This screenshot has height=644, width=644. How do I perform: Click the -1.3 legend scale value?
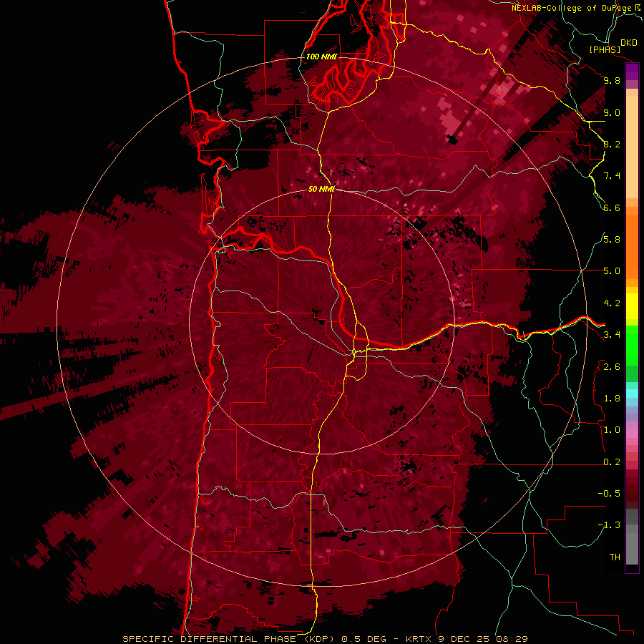tap(610, 525)
